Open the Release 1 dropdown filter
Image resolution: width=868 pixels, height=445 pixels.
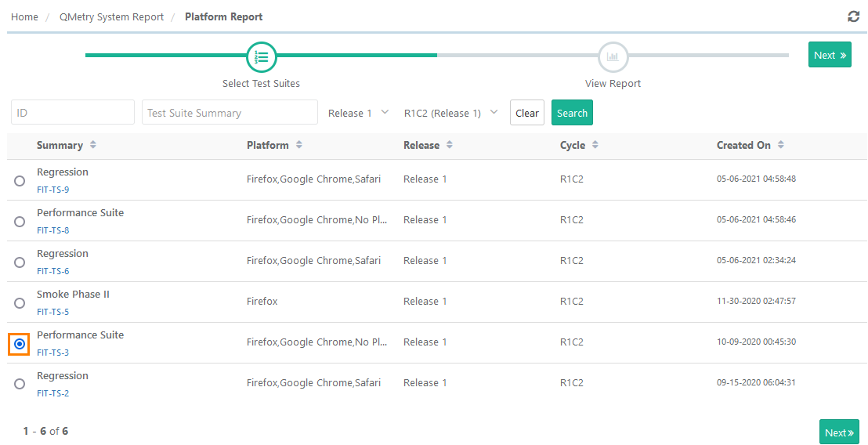(x=358, y=113)
